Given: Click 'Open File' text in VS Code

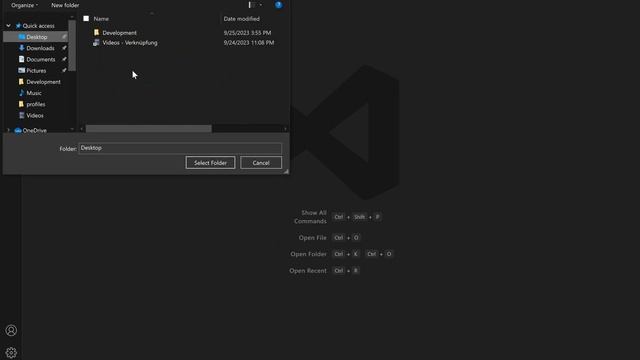Looking at the screenshot, I should (313, 238).
